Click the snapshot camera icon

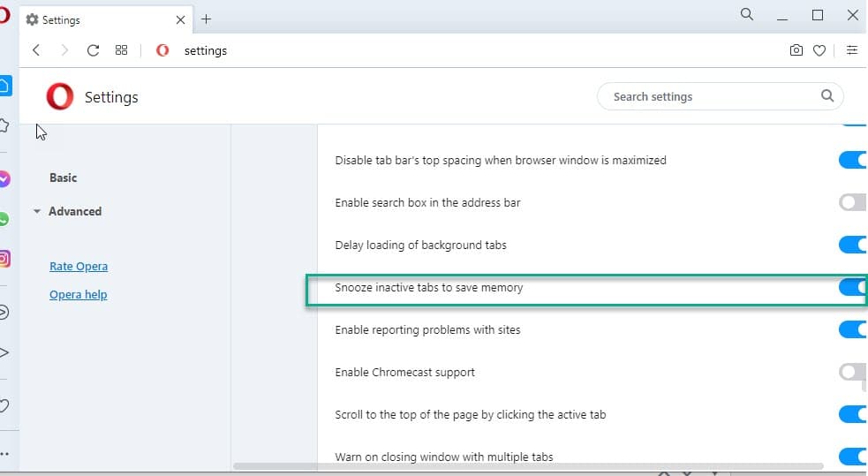pos(796,50)
